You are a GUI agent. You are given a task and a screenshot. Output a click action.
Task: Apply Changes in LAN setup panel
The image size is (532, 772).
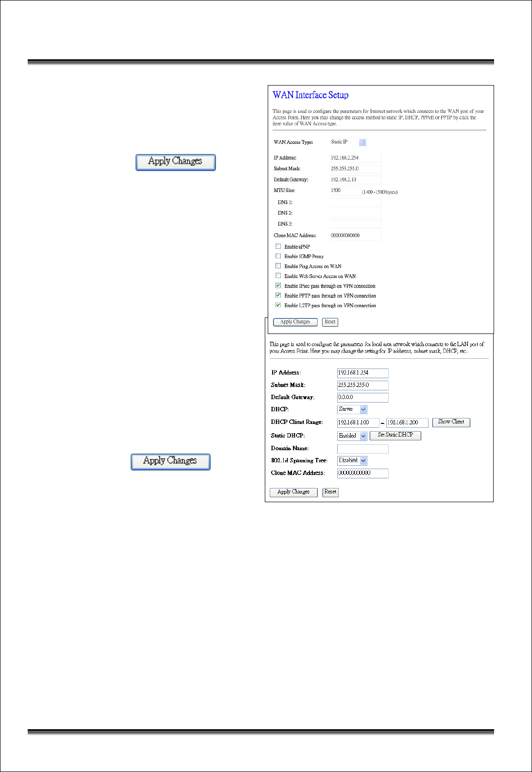(x=293, y=492)
